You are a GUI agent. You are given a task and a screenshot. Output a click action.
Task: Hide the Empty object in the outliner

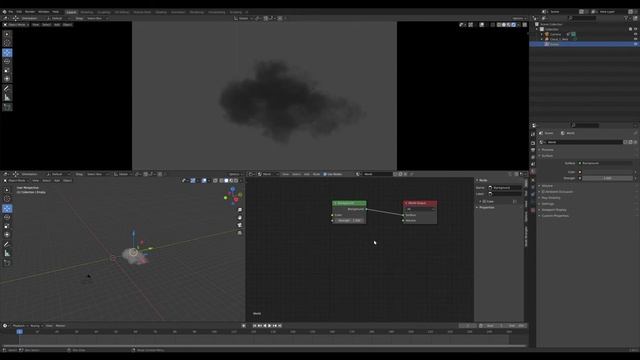pos(636,44)
